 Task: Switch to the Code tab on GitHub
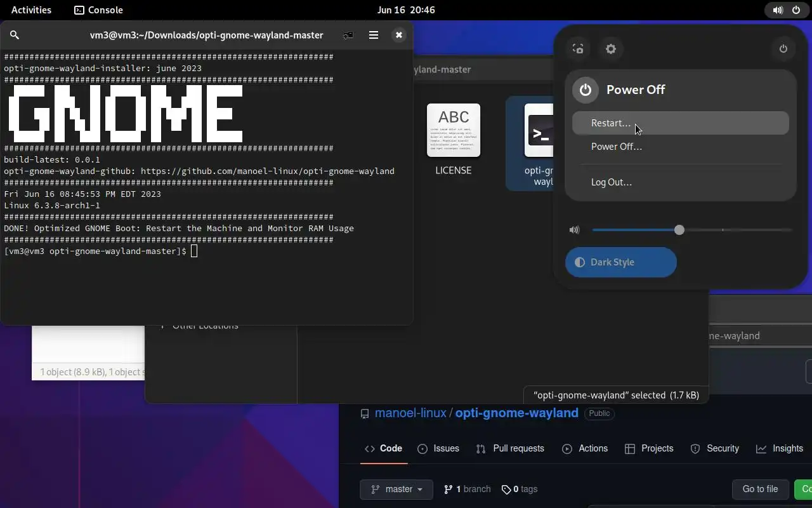[x=384, y=448]
